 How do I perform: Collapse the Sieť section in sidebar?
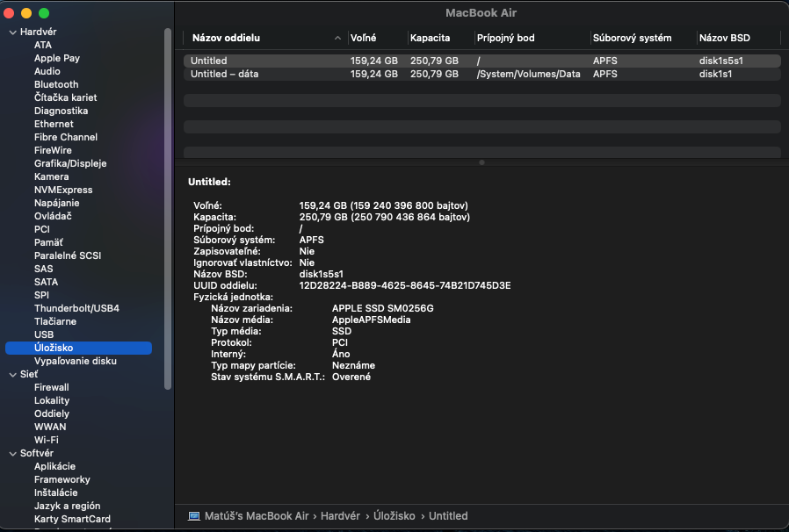click(12, 374)
